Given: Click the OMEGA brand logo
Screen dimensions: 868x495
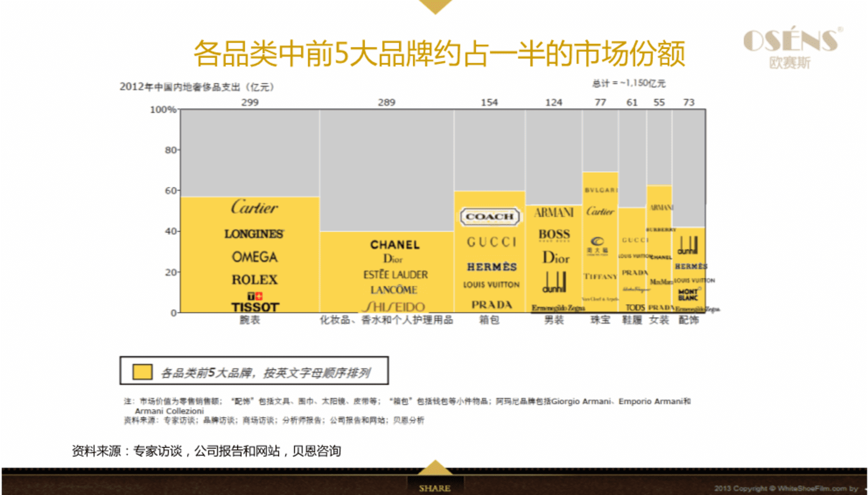Looking at the screenshot, I should click(x=255, y=257).
